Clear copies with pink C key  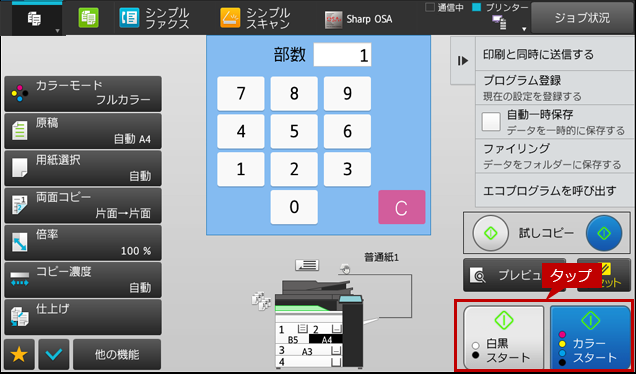(x=402, y=207)
